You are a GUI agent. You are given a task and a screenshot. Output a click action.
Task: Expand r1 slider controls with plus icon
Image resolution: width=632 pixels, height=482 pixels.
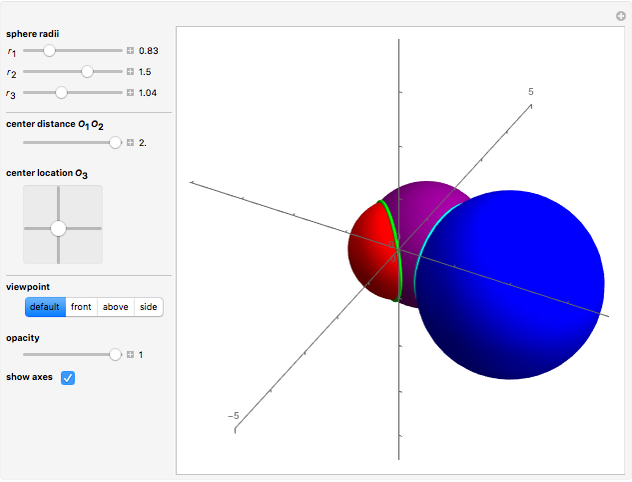pyautogui.click(x=130, y=50)
